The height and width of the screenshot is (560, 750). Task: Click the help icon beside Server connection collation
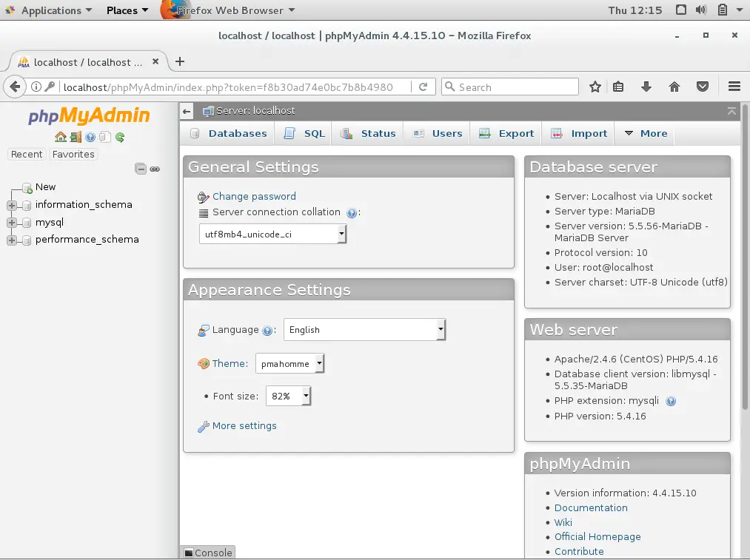click(x=351, y=213)
